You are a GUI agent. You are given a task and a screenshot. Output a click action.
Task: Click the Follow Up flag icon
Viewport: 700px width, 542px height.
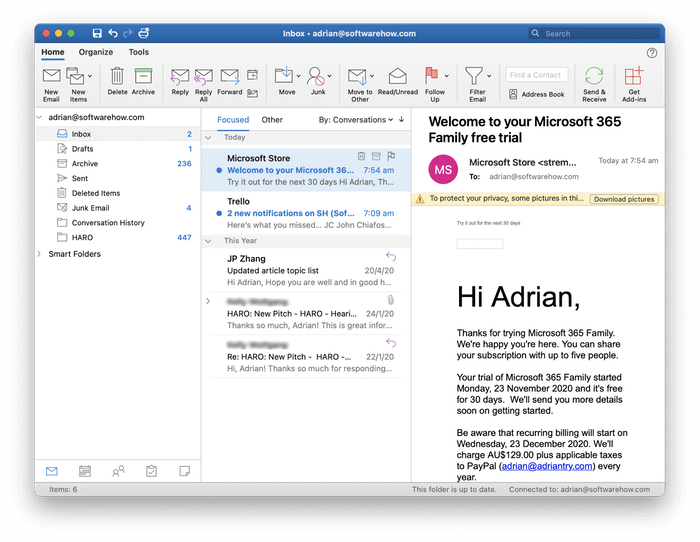pyautogui.click(x=431, y=75)
